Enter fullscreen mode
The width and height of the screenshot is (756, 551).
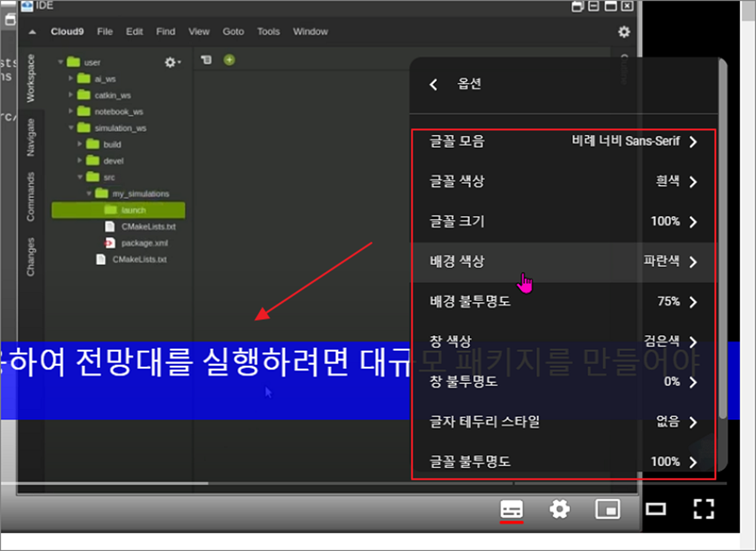pos(703,509)
